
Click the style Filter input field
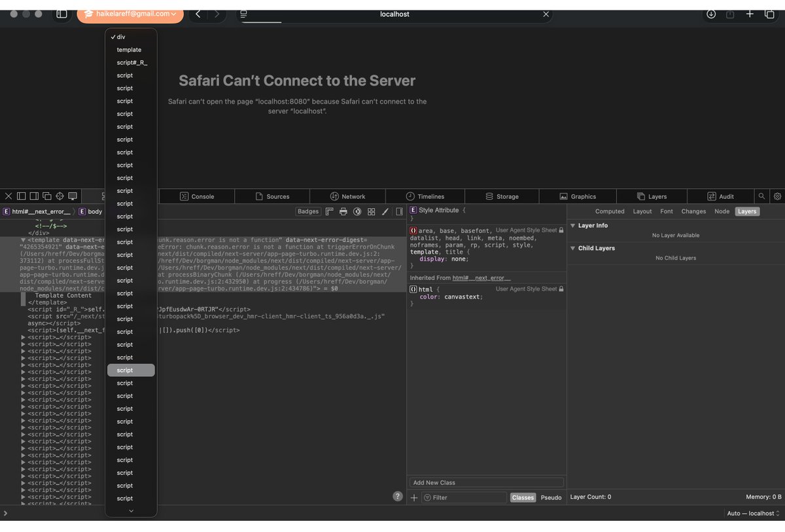[464, 497]
